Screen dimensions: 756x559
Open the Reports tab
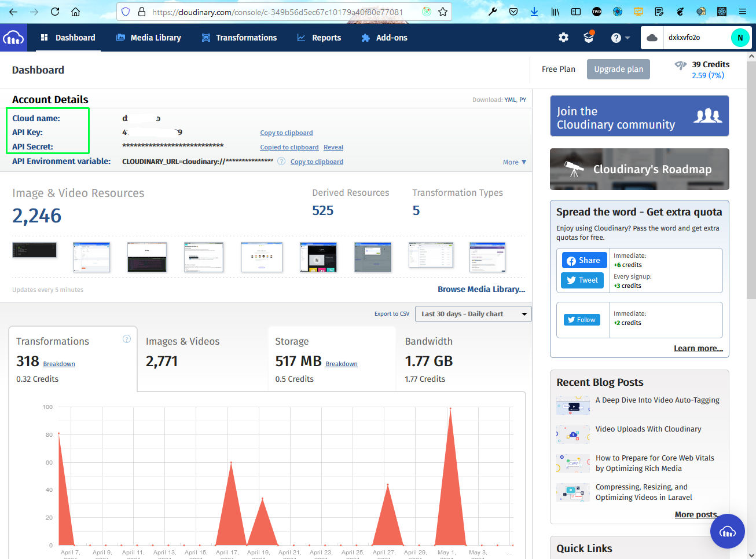tap(319, 38)
